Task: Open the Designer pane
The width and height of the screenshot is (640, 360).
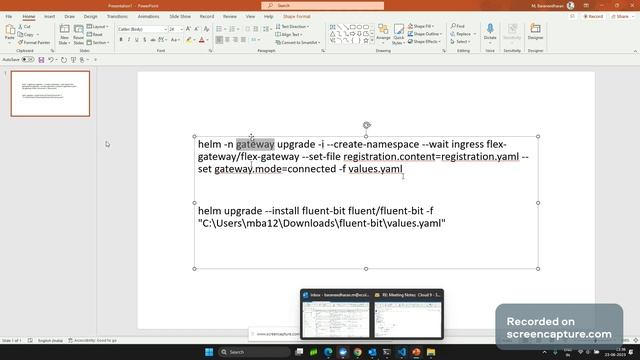Action: pyautogui.click(x=535, y=32)
